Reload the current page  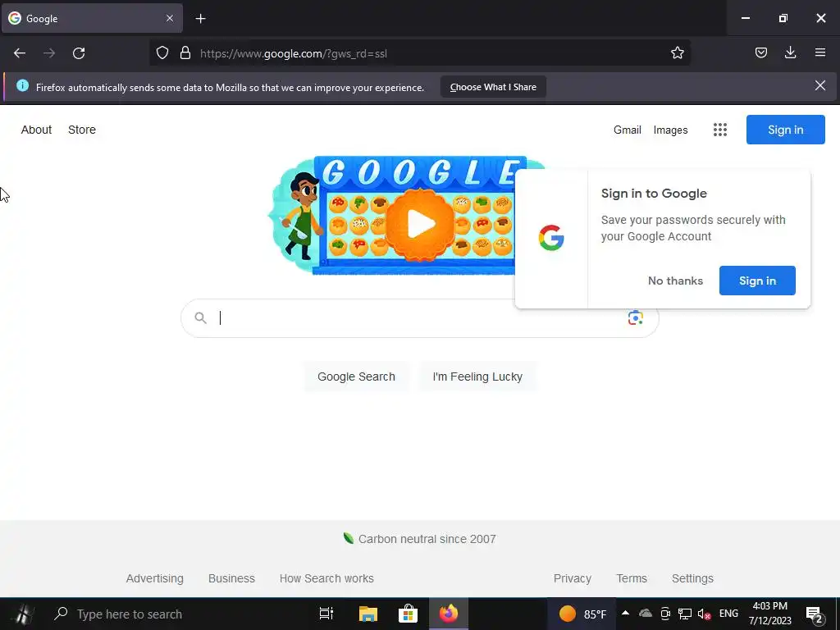pos(79,53)
